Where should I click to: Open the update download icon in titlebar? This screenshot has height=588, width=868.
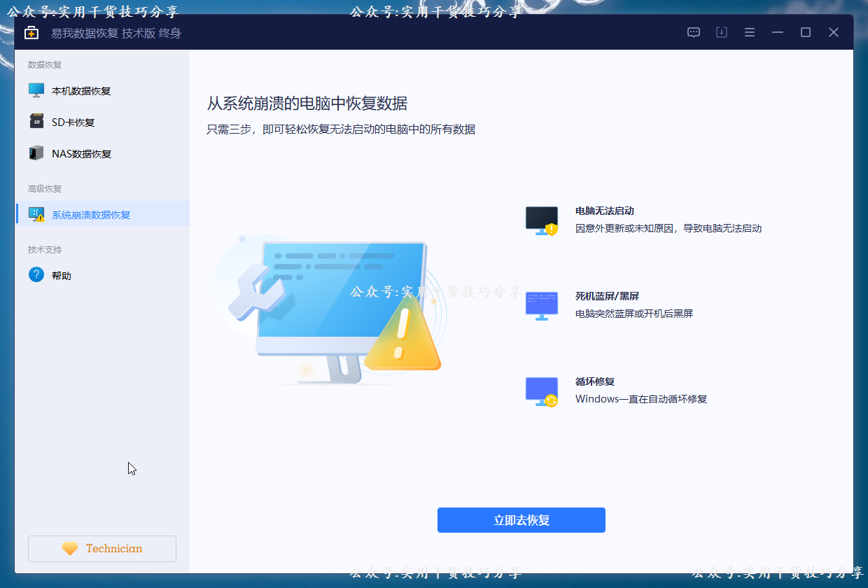pos(721,32)
